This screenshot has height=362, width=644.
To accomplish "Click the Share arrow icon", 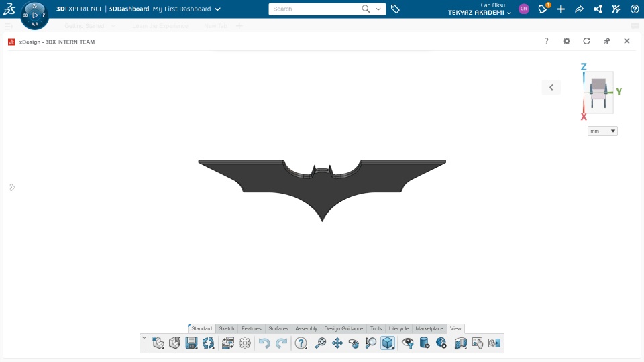I will click(x=579, y=9).
